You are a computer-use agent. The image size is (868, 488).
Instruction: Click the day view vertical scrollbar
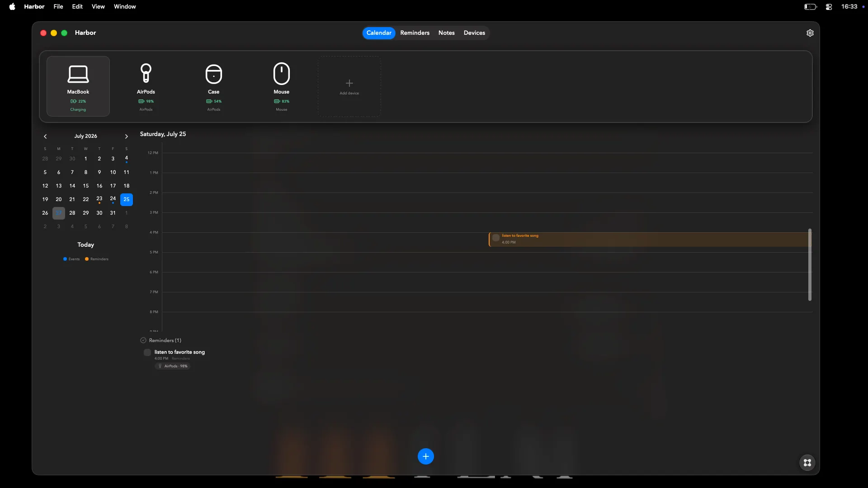810,265
